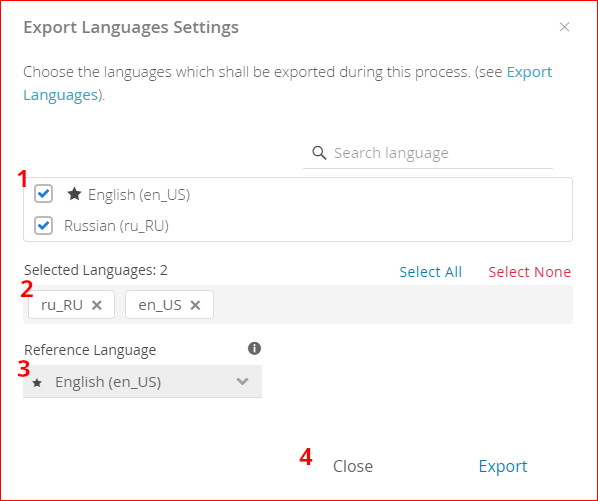598x501 pixels.
Task: Close the dialog with the X icon
Action: coord(564,27)
